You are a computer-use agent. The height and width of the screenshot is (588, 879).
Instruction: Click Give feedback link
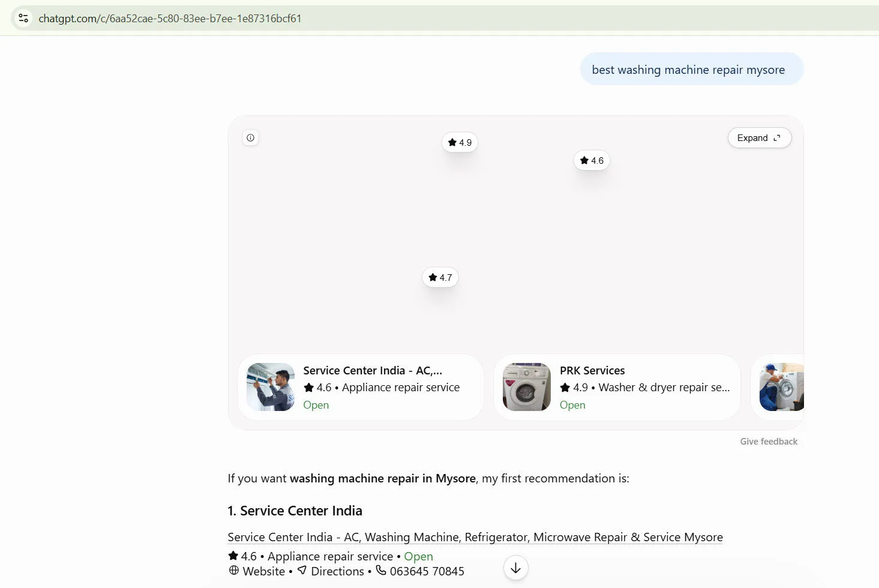pos(769,442)
